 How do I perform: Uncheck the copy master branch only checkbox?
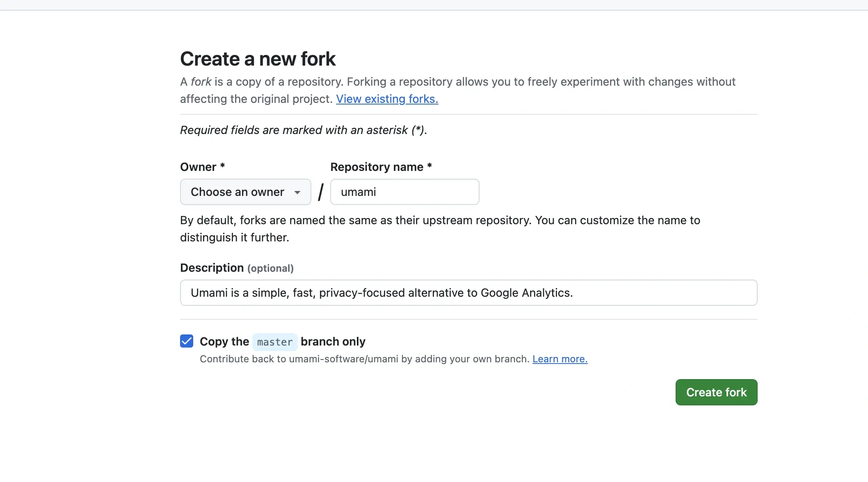(187, 341)
